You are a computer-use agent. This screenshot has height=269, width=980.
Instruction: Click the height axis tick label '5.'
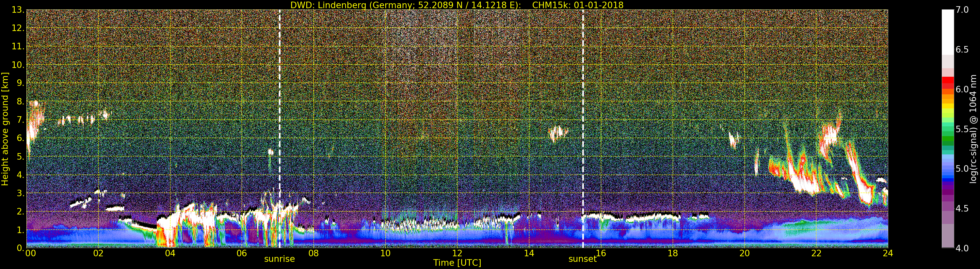(20, 156)
